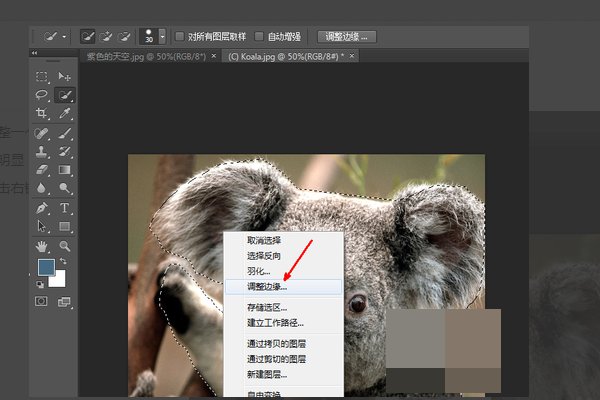
Task: Close the Koala.jpg tab
Action: [x=352, y=56]
